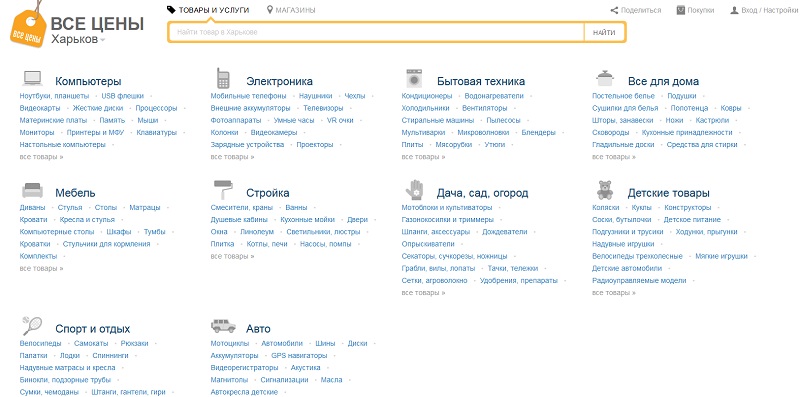Open the Электроника category heading
800x397 pixels.
click(280, 81)
